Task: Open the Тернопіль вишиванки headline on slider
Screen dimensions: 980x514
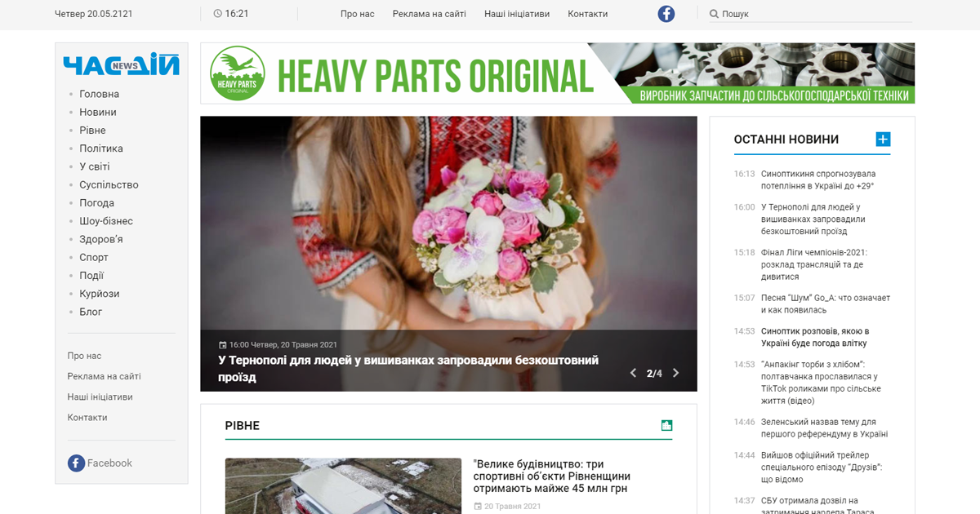Action: [408, 369]
